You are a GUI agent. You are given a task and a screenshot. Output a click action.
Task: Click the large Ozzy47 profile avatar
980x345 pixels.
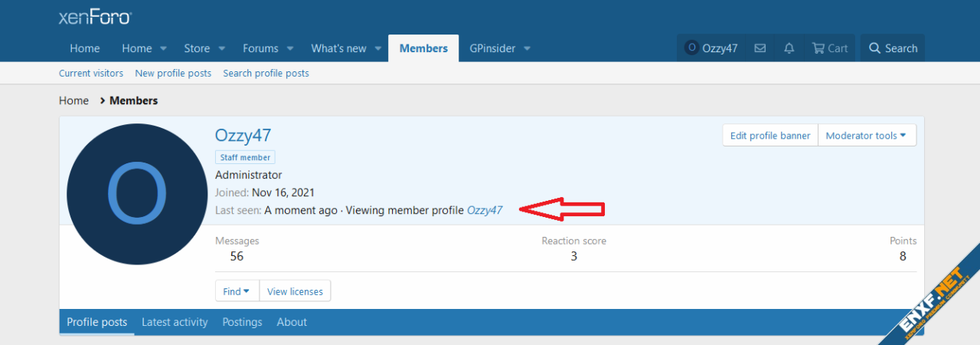point(138,193)
